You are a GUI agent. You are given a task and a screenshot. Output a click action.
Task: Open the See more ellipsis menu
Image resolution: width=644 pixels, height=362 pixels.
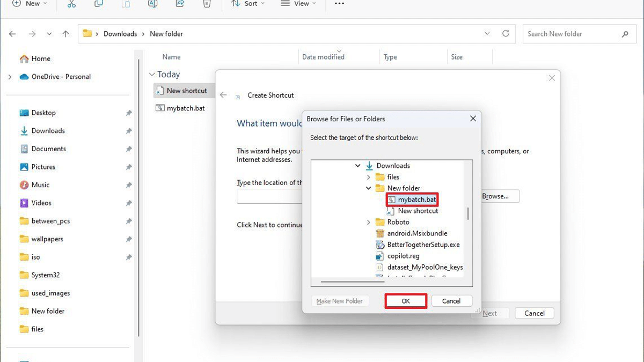(339, 4)
